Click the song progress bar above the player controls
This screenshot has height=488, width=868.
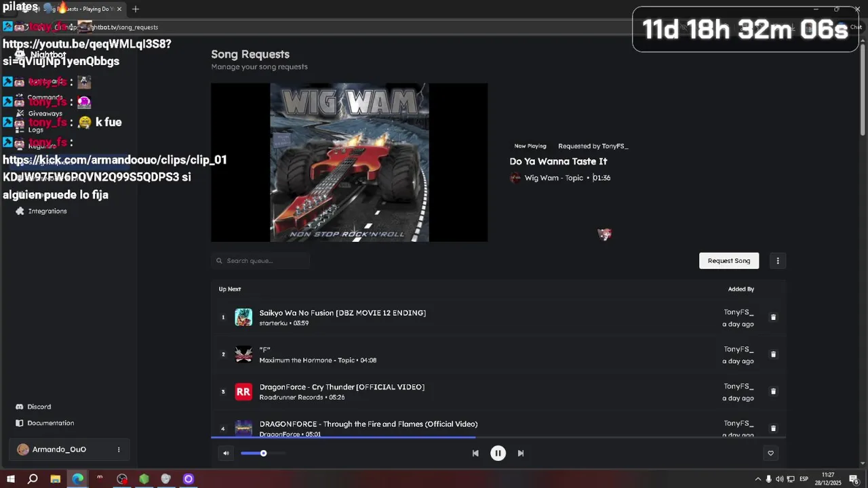click(x=498, y=437)
